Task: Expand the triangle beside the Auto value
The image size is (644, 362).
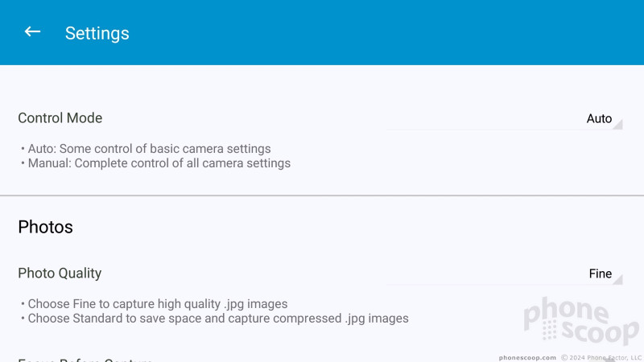Action: (617, 125)
